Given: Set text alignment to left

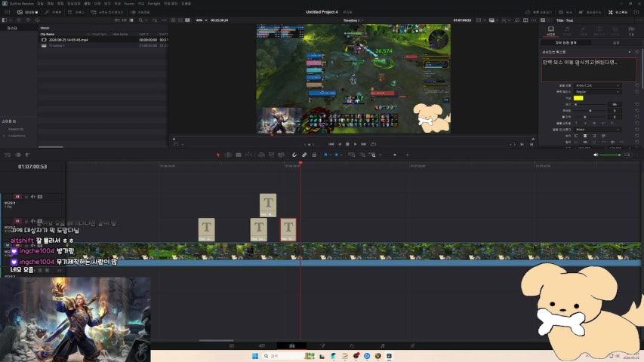Looking at the screenshot, I should (x=576, y=136).
